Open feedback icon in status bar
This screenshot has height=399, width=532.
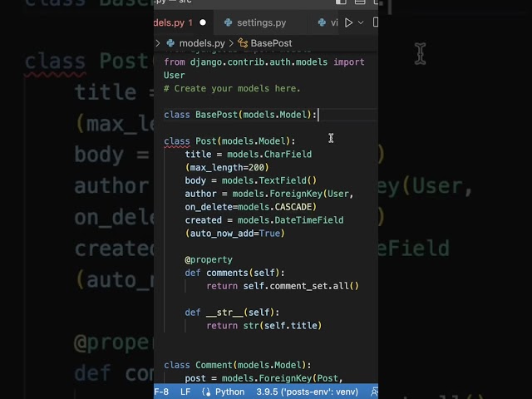pyautogui.click(x=374, y=392)
